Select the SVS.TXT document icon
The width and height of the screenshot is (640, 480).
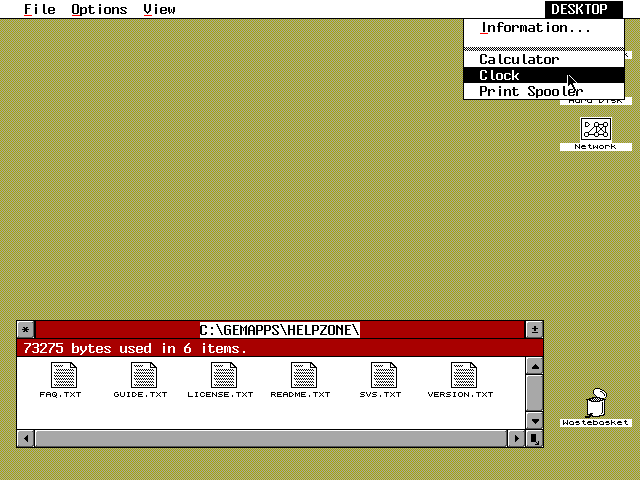[x=384, y=376]
